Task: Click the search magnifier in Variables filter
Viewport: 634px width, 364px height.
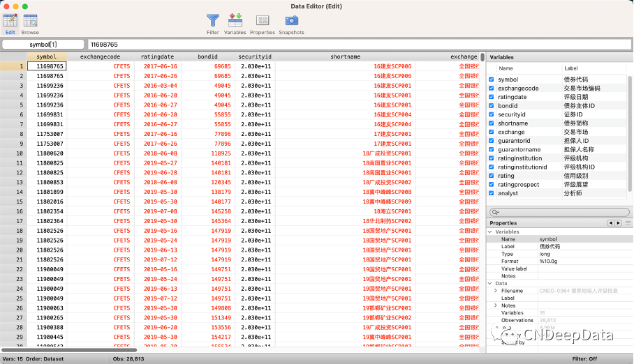Action: click(x=495, y=212)
